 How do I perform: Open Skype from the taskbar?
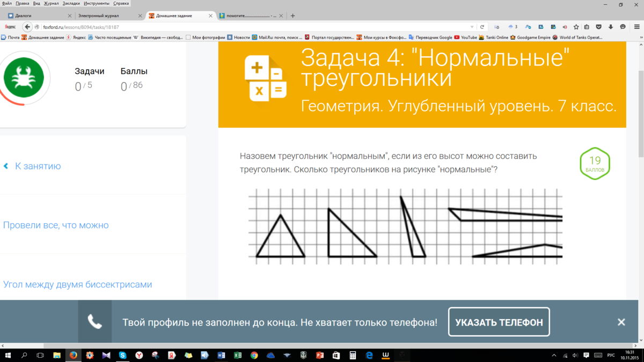(122, 355)
